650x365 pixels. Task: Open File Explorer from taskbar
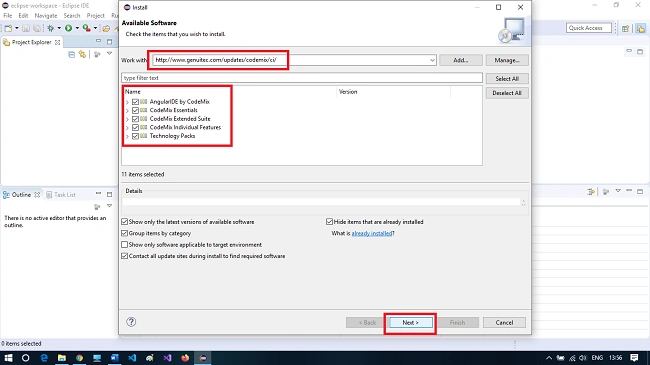pyautogui.click(x=62, y=358)
